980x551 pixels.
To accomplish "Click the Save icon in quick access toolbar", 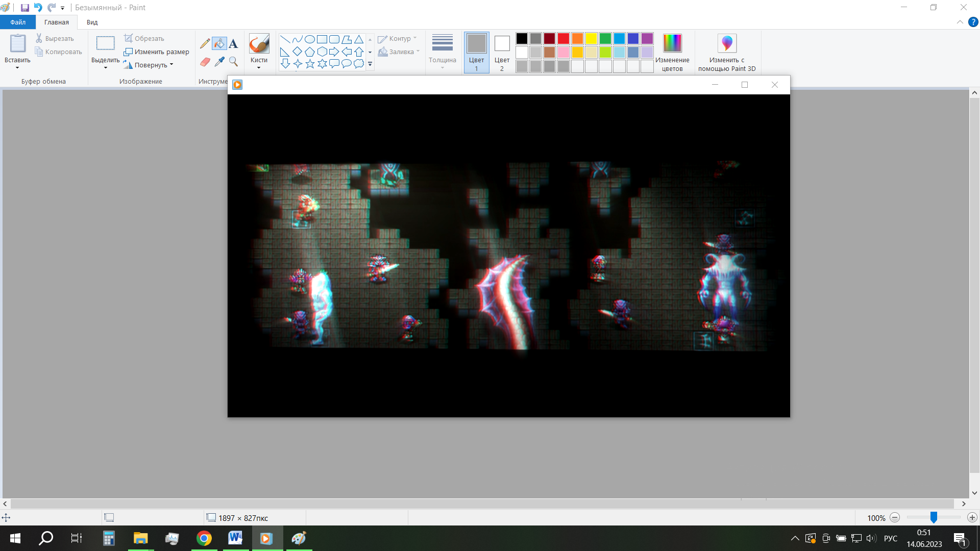I will pos(24,8).
